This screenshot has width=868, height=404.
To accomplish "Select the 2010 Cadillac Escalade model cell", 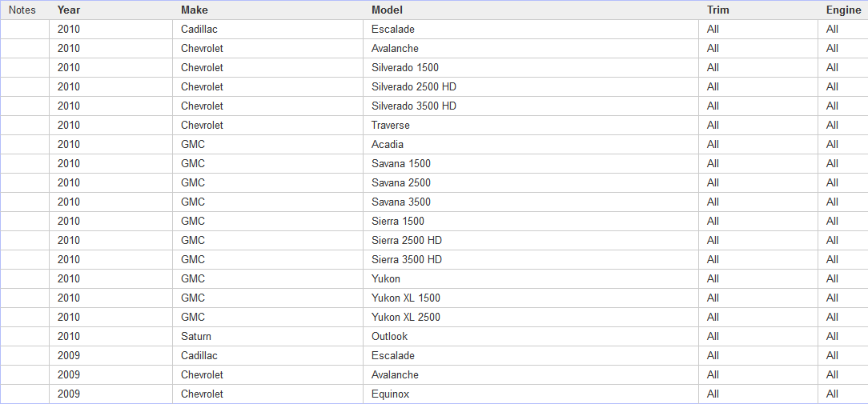I will pyautogui.click(x=531, y=30).
